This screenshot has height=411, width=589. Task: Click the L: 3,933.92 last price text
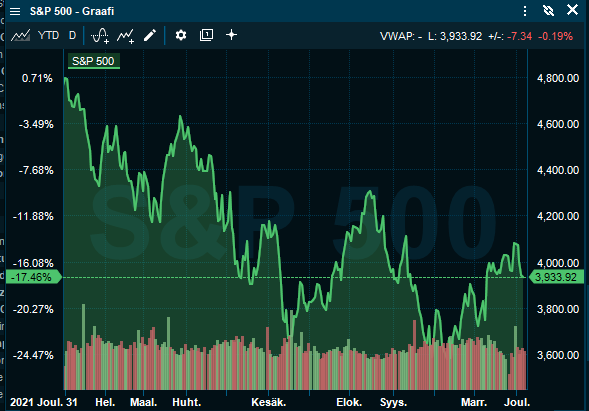pyautogui.click(x=455, y=36)
